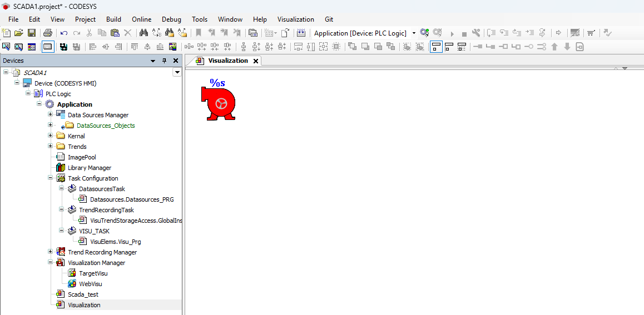
Task: Open the Devices panel title dropdown arrow
Action: [x=153, y=61]
